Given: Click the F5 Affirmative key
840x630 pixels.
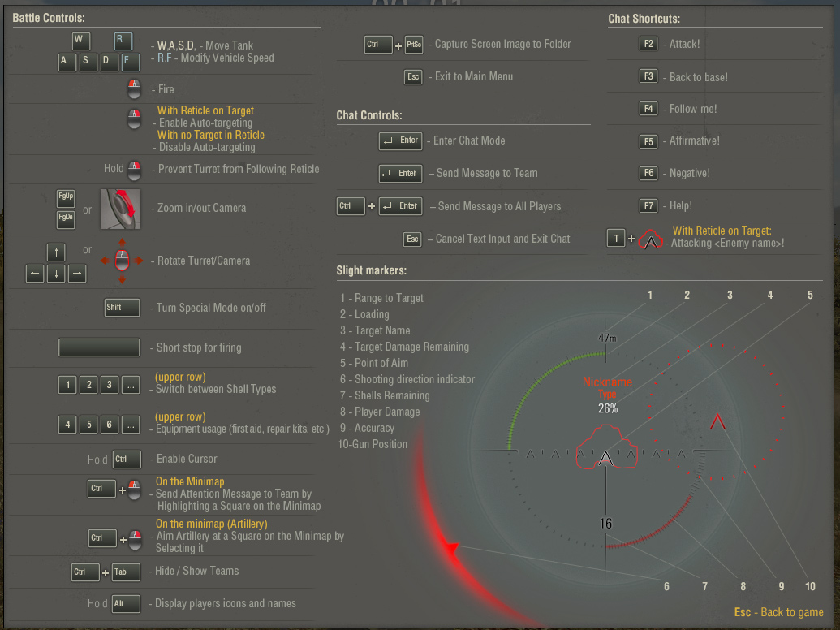Looking at the screenshot, I should tap(648, 141).
